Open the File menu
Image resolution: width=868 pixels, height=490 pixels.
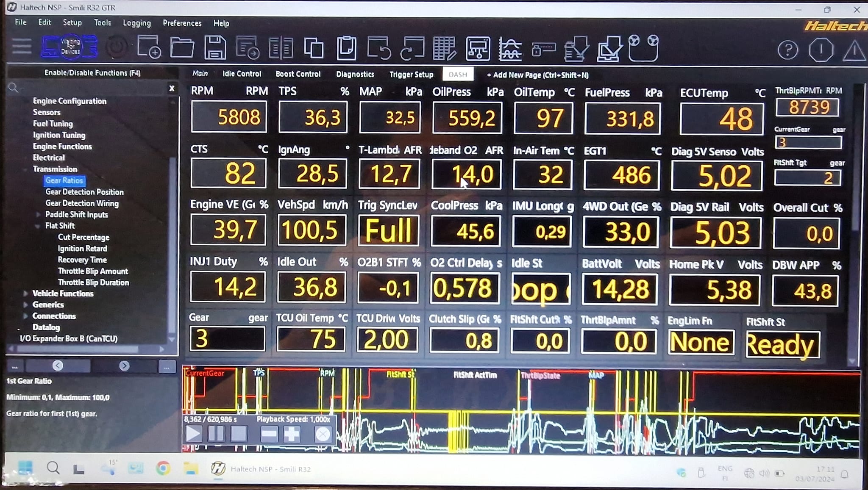click(20, 22)
